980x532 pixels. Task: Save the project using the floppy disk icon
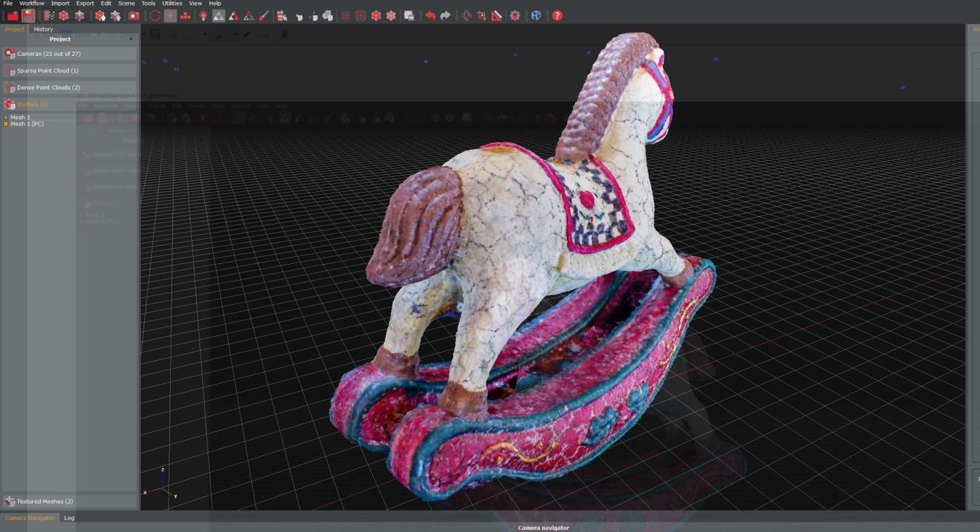coord(28,16)
